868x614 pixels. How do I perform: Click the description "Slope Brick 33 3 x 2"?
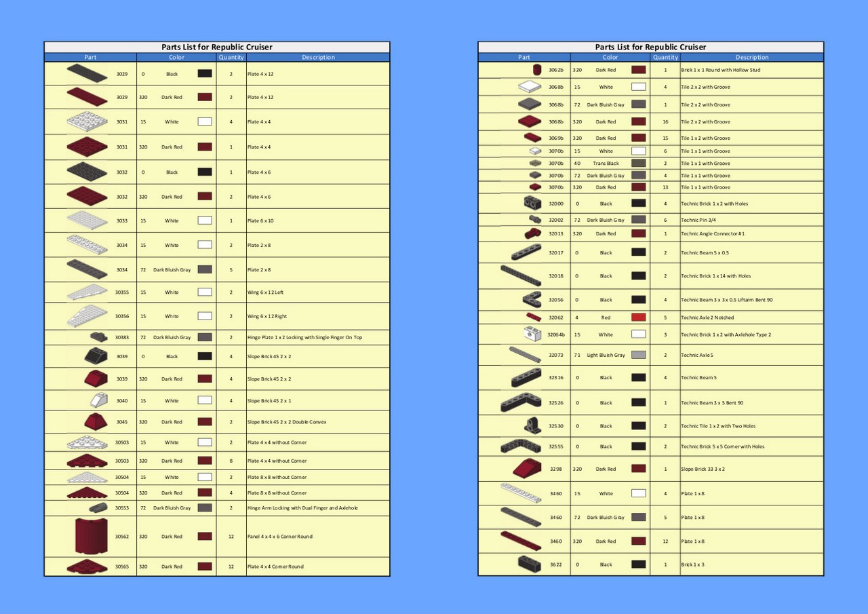pos(705,469)
